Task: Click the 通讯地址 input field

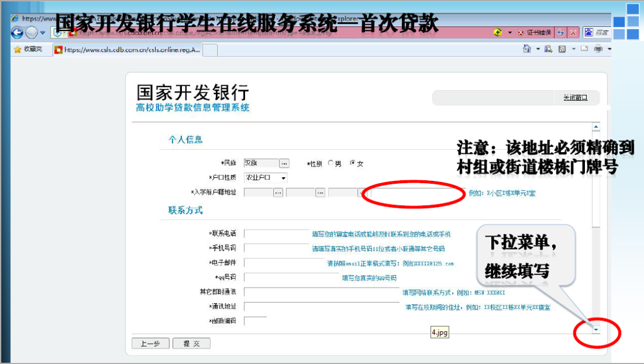Action: tap(321, 307)
